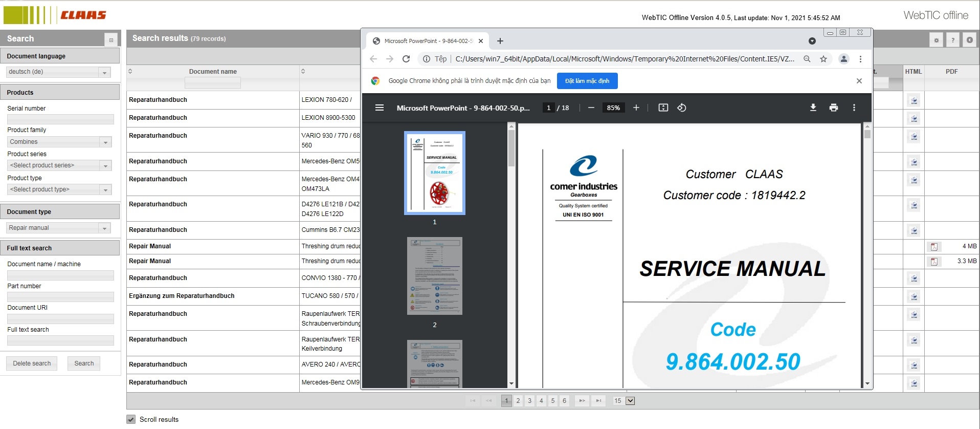The image size is (980, 429).
Task: Click the Document name column filter field
Action: [x=213, y=83]
